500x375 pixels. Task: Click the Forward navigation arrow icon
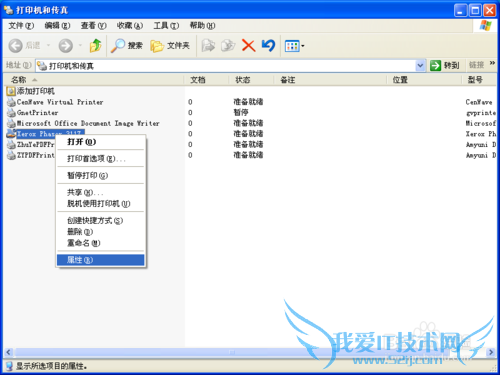tap(66, 46)
